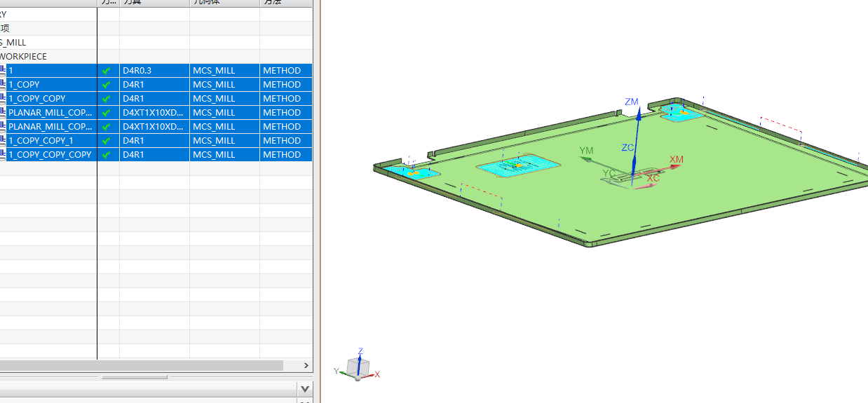Select the 1_COPY_COPY operation

coord(36,99)
